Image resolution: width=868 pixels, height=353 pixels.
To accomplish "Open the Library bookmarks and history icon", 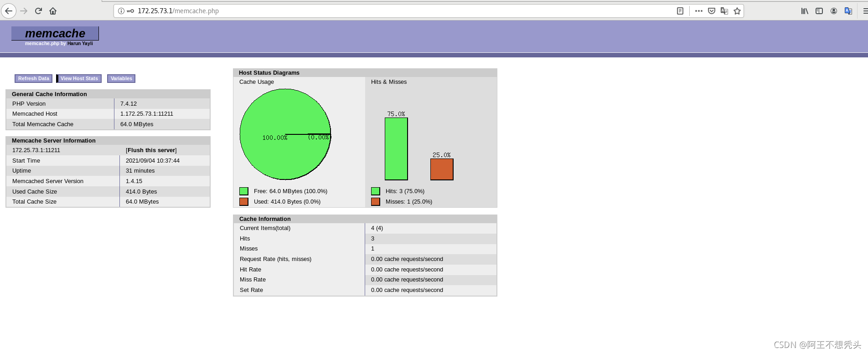I will click(805, 11).
